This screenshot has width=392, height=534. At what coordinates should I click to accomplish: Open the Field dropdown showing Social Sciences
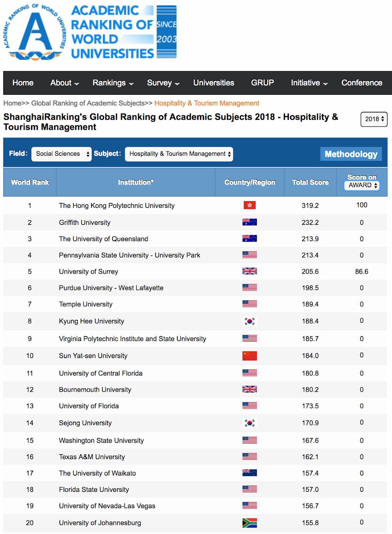(x=61, y=154)
